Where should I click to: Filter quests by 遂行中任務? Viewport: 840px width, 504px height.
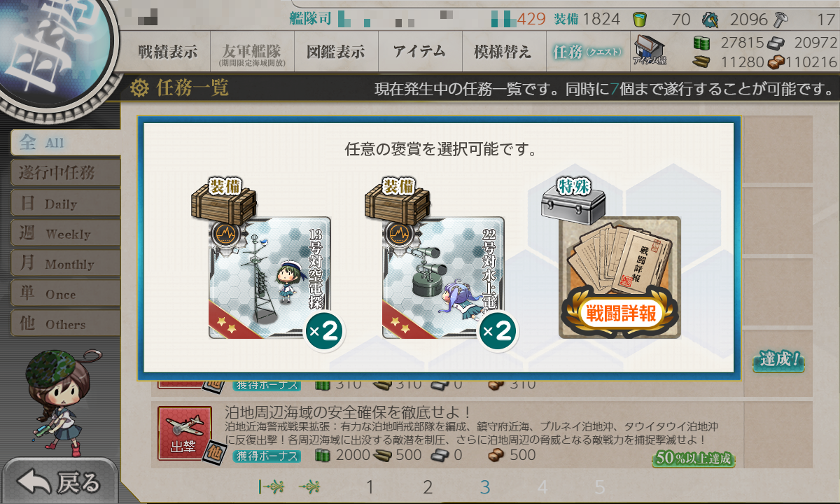[65, 173]
